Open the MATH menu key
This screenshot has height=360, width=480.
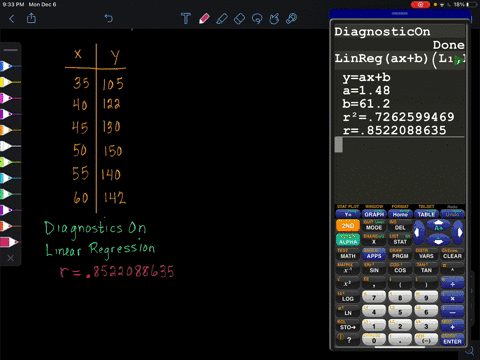[348, 255]
